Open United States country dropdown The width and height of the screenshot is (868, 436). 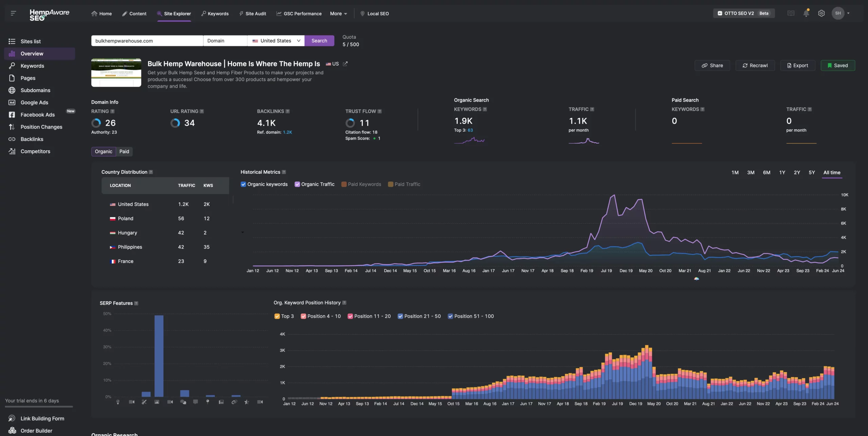click(276, 41)
